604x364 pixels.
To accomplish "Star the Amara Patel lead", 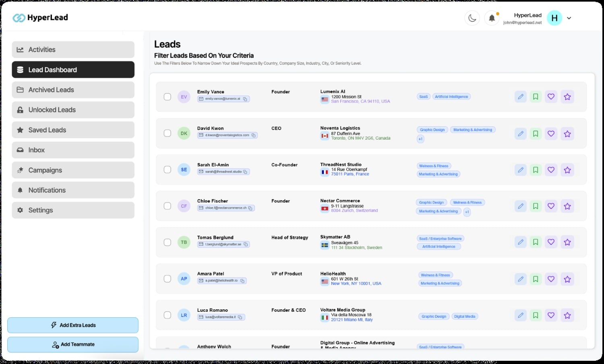I will pos(567,279).
